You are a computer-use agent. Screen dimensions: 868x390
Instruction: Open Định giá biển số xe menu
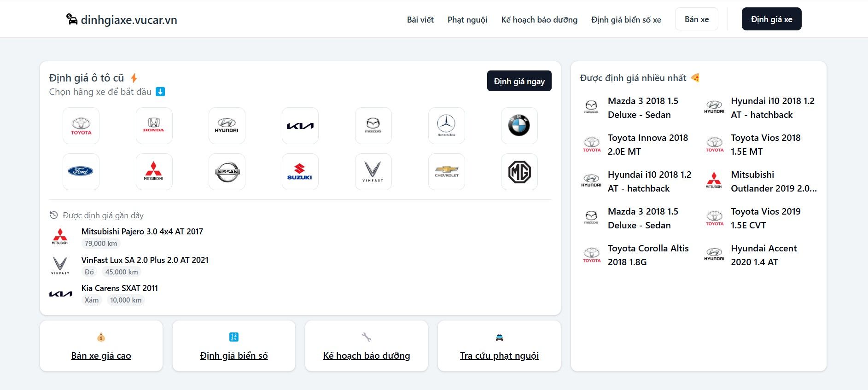[x=626, y=19]
